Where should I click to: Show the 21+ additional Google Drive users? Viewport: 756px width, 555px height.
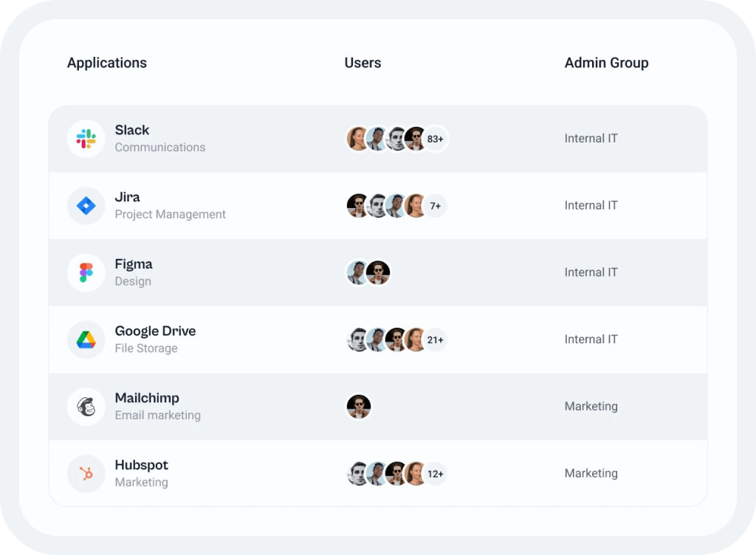coord(436,339)
